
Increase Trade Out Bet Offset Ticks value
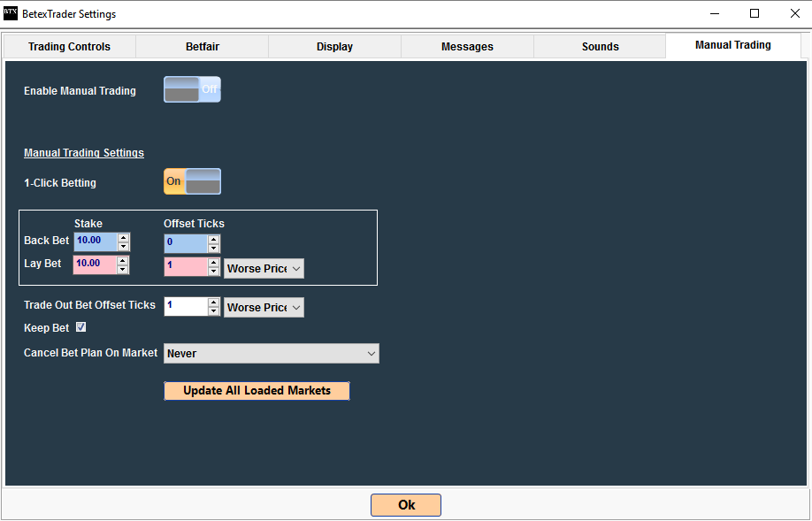214,303
